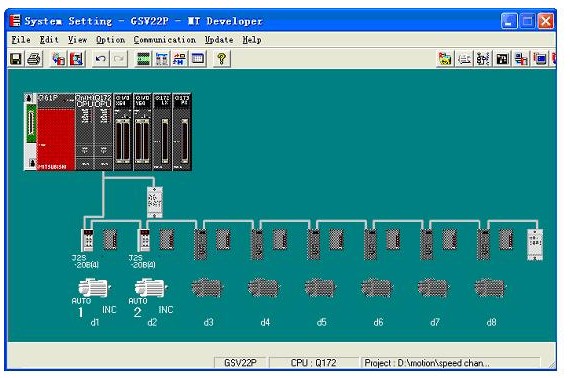
Task: Click the Help menu item
Action: point(252,40)
